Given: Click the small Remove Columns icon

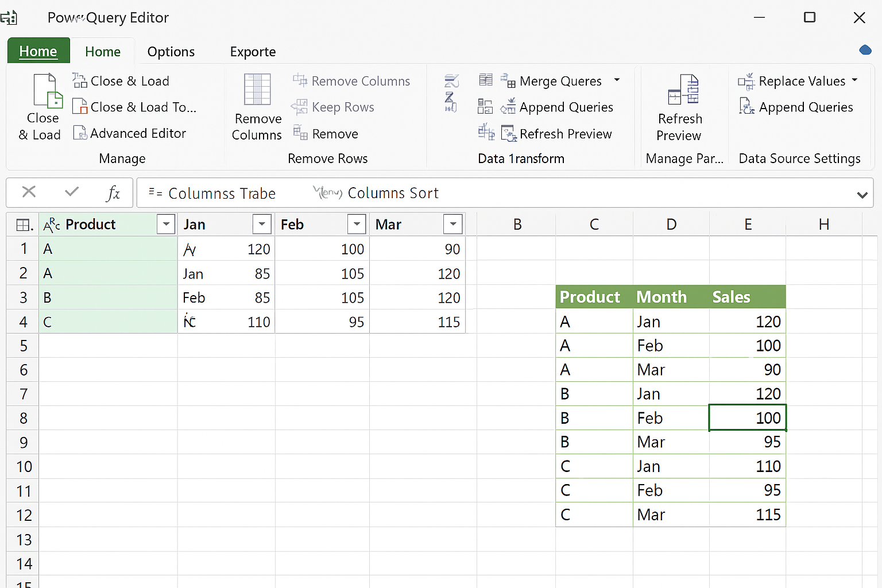Looking at the screenshot, I should (300, 80).
